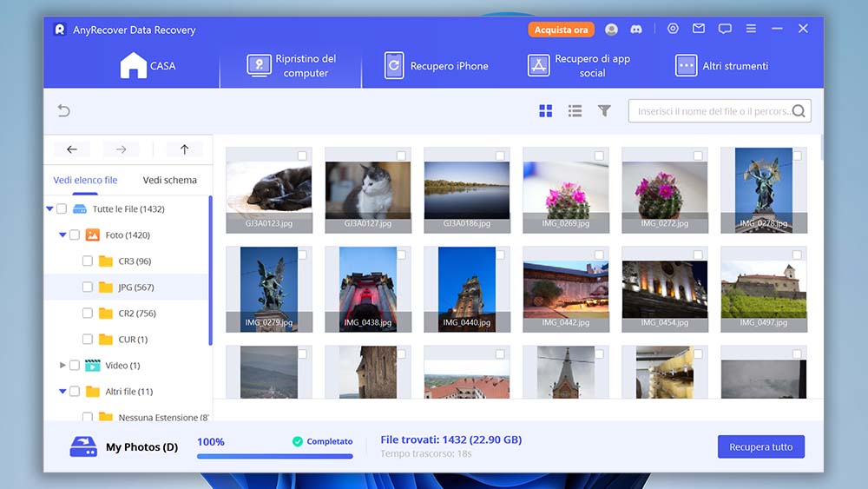Open Recupero di app social tab
This screenshot has width=868, height=489.
(x=579, y=65)
